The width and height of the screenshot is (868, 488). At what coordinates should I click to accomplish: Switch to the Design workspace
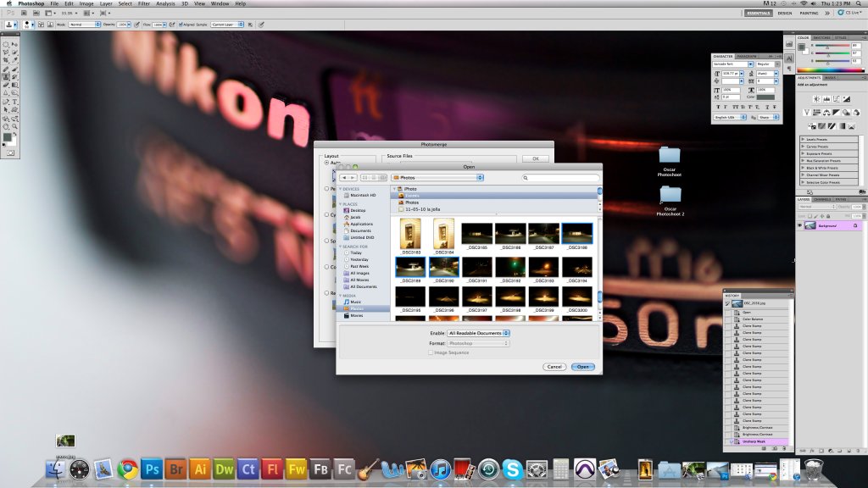coord(785,13)
